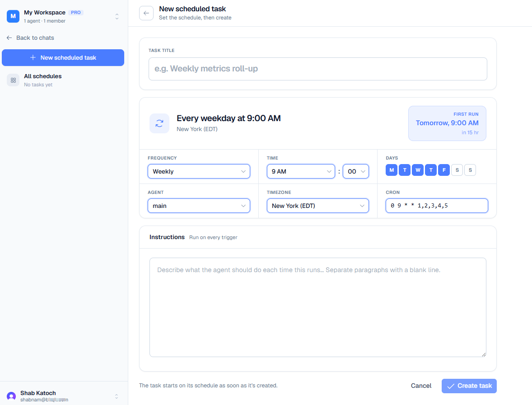Click the Create task button
This screenshot has width=532, height=405.
click(469, 386)
